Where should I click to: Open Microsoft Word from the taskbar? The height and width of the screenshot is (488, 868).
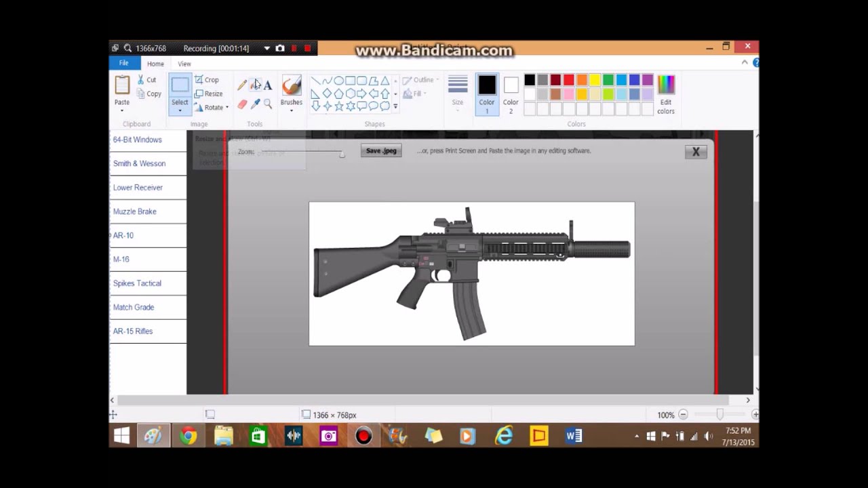(574, 436)
